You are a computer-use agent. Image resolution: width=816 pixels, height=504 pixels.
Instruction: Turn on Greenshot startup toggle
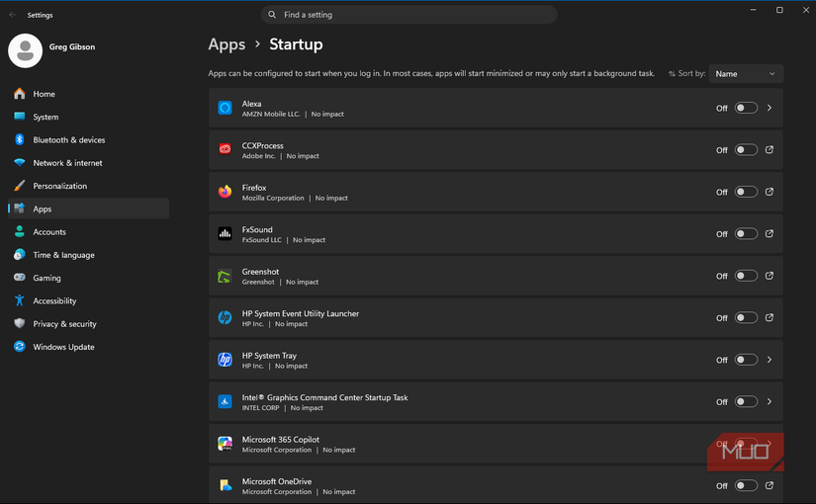point(746,276)
